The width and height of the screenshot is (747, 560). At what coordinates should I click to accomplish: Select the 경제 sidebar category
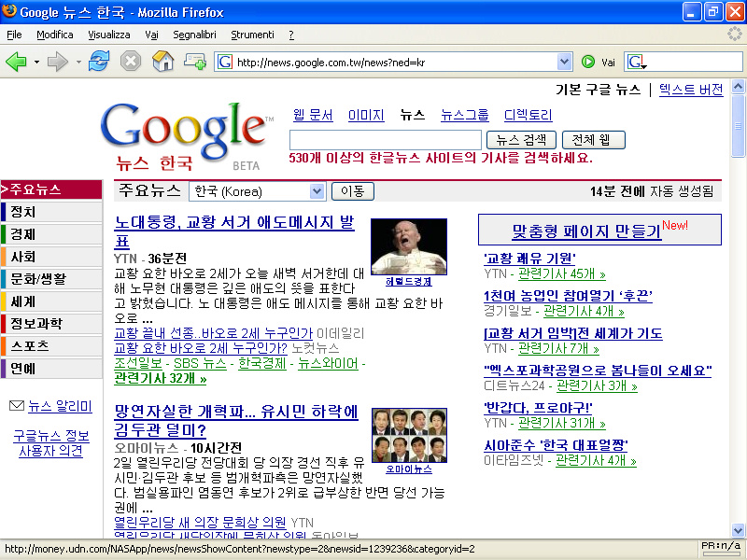[x=51, y=234]
